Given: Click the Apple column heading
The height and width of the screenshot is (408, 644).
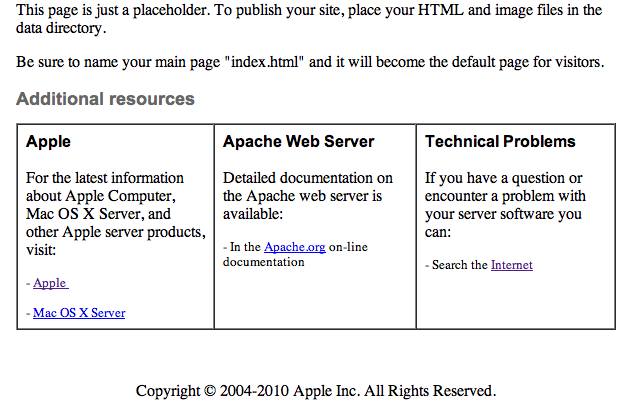Looking at the screenshot, I should (48, 142).
